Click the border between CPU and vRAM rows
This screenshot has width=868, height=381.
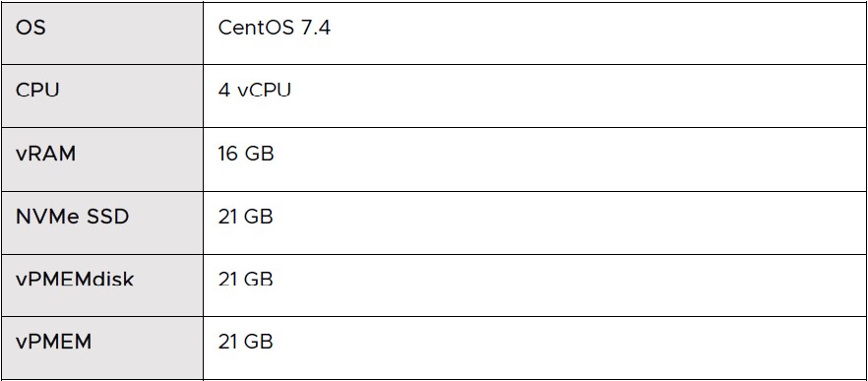point(434,127)
